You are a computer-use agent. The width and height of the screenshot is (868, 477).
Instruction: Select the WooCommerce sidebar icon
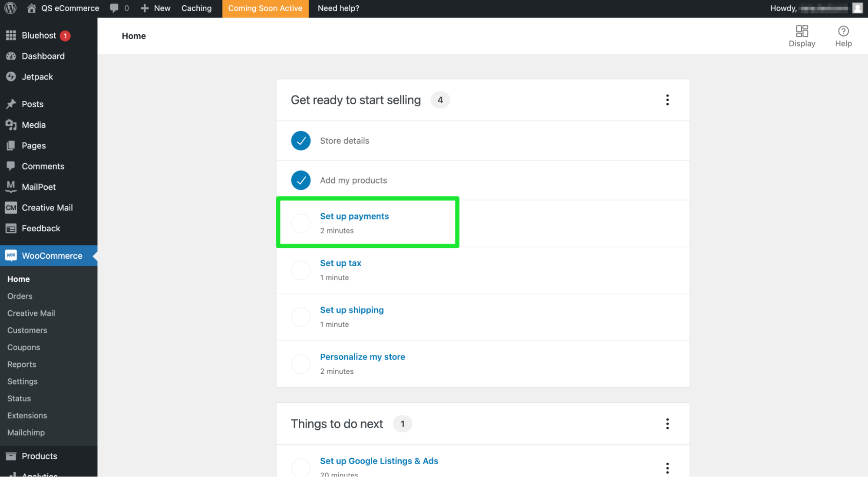(11, 256)
